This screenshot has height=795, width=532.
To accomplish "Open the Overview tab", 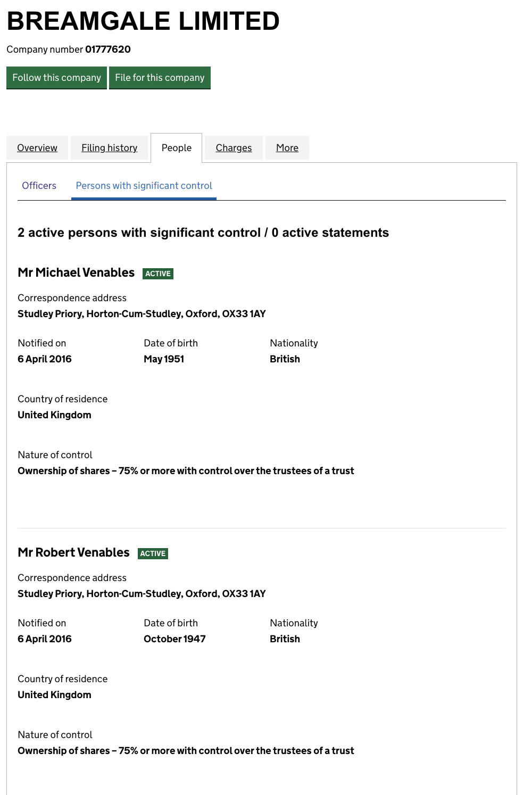I will pos(37,148).
